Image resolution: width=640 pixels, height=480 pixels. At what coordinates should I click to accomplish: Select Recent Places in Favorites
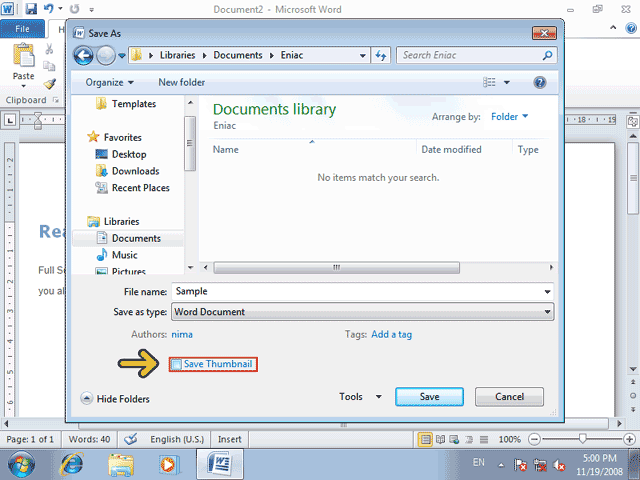[132, 188]
